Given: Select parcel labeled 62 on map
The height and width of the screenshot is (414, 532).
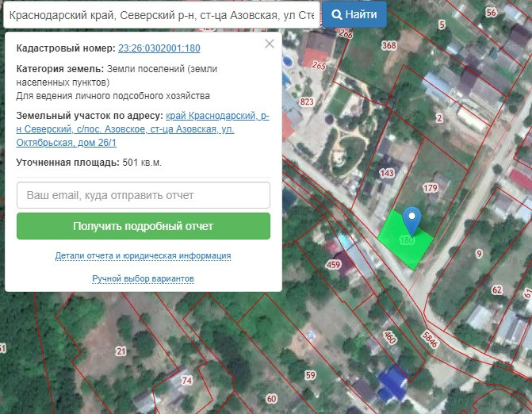Looking at the screenshot, I should (496, 289).
